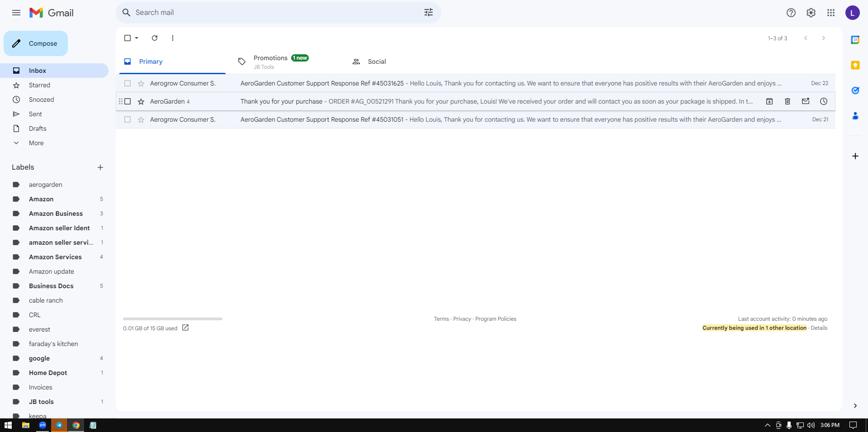868x432 pixels.
Task: Star the AeroGarden purchase email
Action: coord(141,101)
